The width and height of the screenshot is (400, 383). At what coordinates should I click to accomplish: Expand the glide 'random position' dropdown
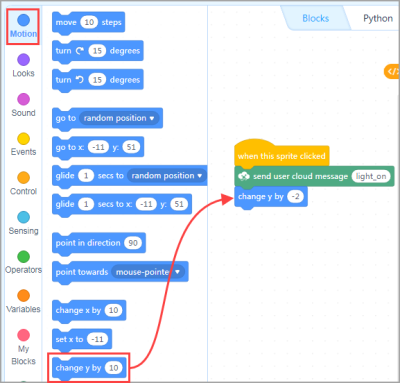[167, 176]
